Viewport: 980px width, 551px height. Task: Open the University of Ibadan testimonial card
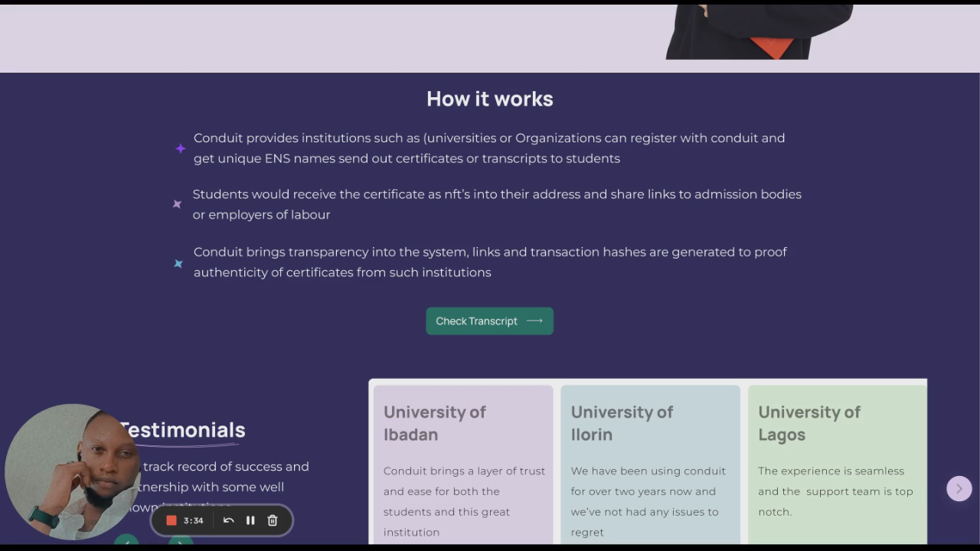pyautogui.click(x=463, y=465)
